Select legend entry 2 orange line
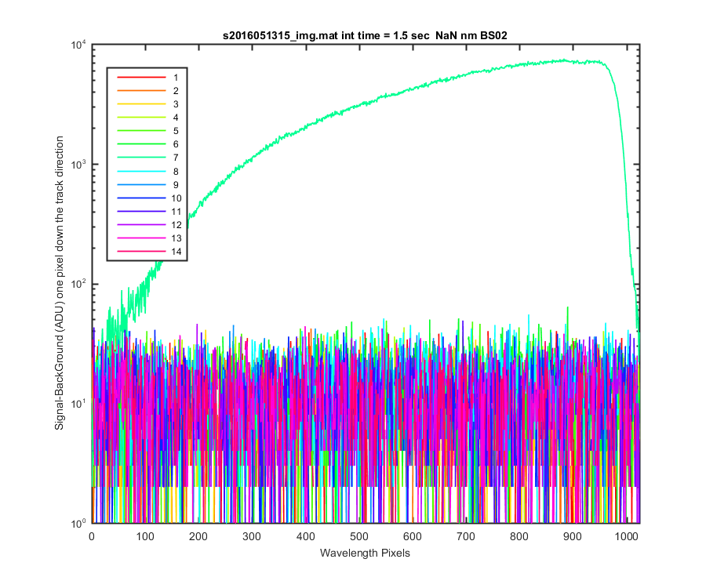706x588 pixels. pyautogui.click(x=141, y=91)
